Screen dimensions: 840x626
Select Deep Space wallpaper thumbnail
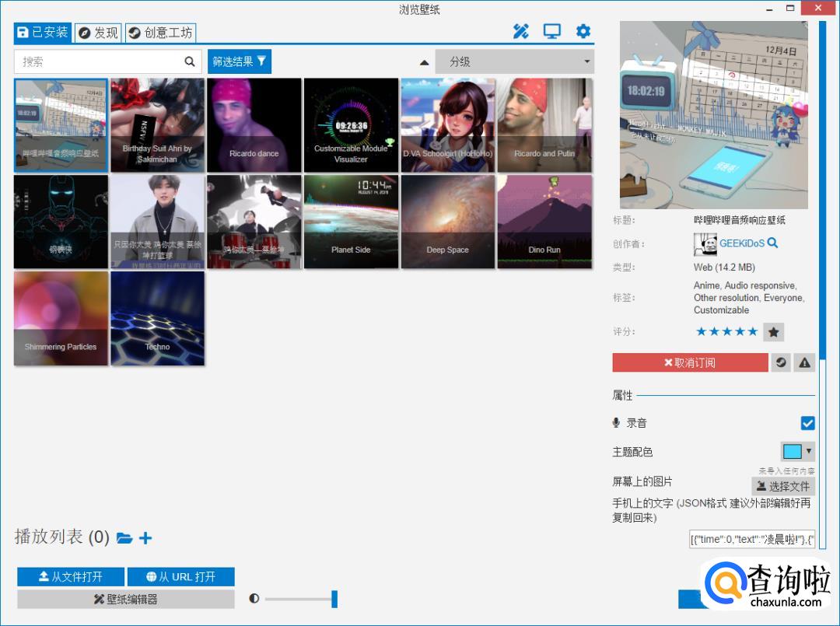(x=448, y=222)
